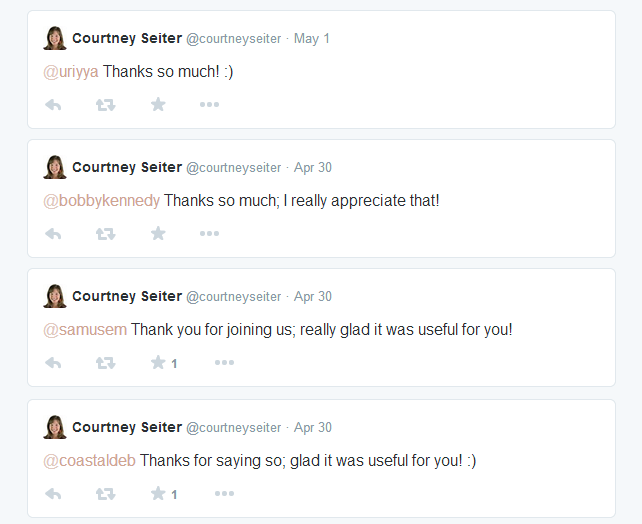Open more menu on @bobbykennedy tweet
Viewport: 642px width, 524px height.
(x=209, y=234)
